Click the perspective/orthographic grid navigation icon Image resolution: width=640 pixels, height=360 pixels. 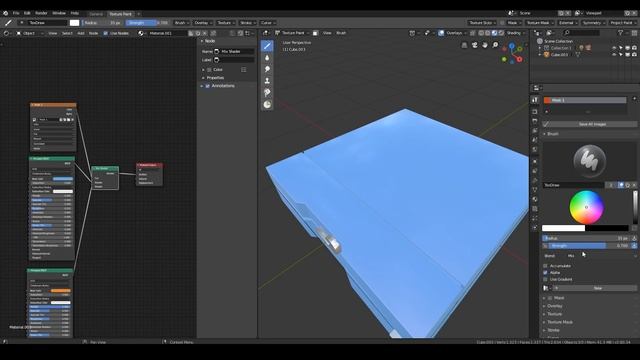pyautogui.click(x=464, y=45)
